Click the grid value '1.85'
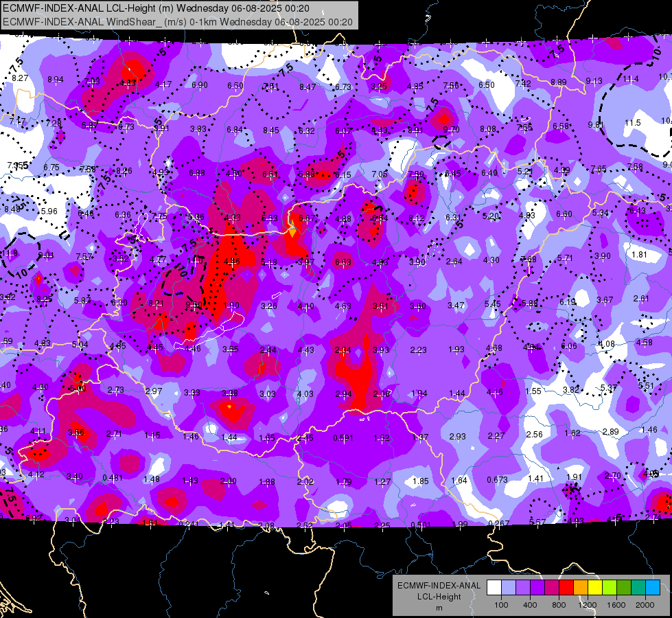Viewport: 672px width, 618px height. click(x=420, y=481)
